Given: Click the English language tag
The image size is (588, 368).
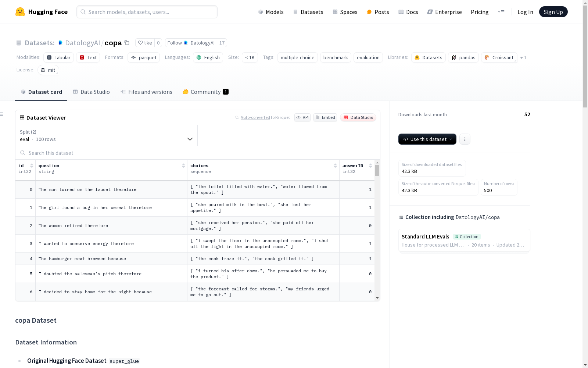Looking at the screenshot, I should coord(208,57).
